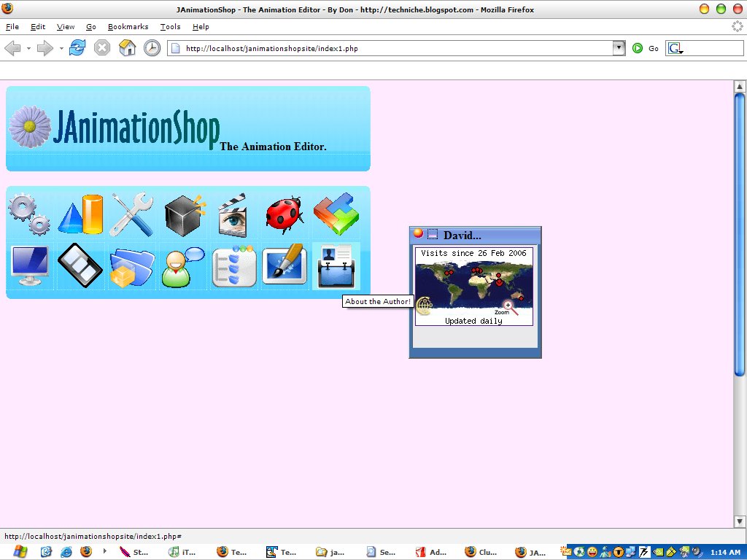Switch to the Ad... taskbar button
The width and height of the screenshot is (747, 560).
tap(430, 552)
